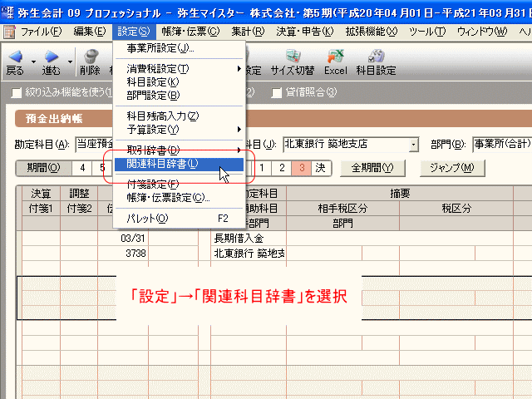The image size is (532, 399).
Task: Click the 相手税区分 column header
Action: coord(342,209)
